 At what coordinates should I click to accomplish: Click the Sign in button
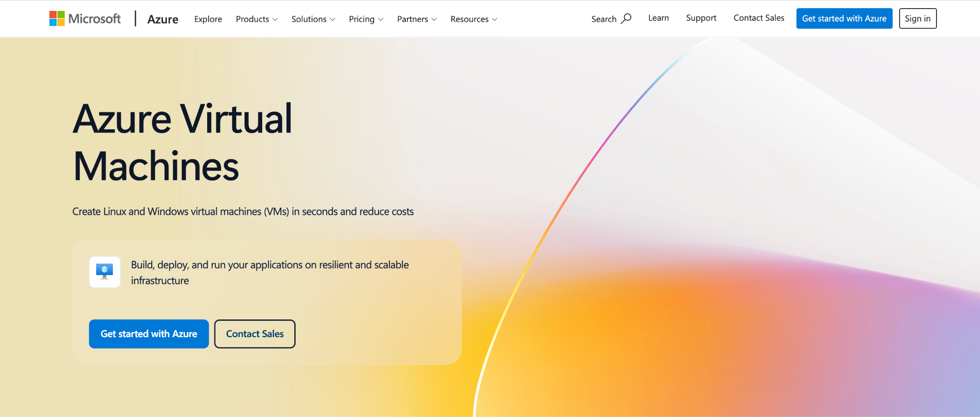[x=918, y=18]
